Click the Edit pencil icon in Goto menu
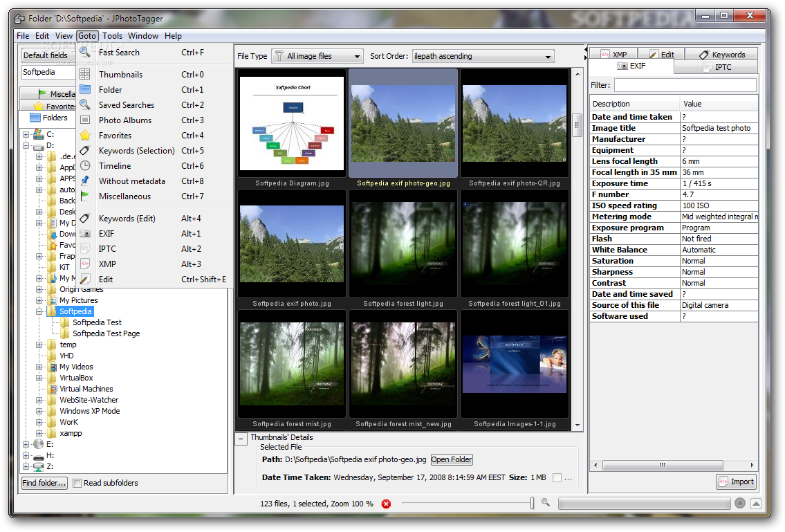The width and height of the screenshot is (785, 532). [x=85, y=279]
